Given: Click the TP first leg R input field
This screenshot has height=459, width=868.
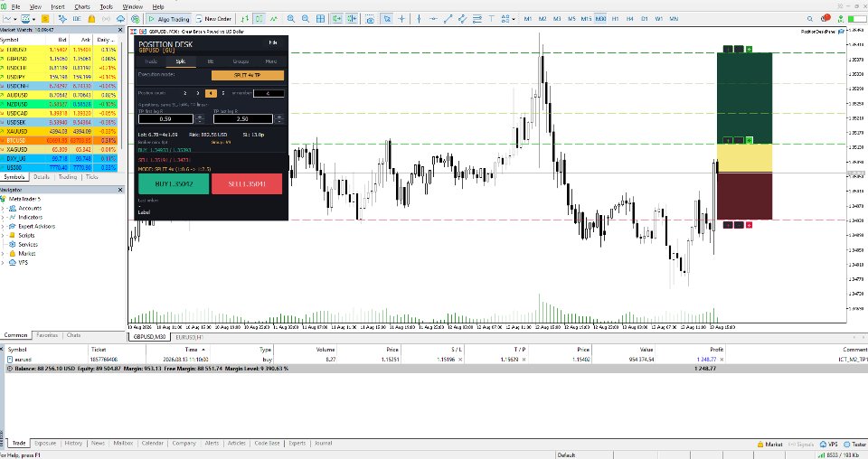Looking at the screenshot, I should point(165,118).
